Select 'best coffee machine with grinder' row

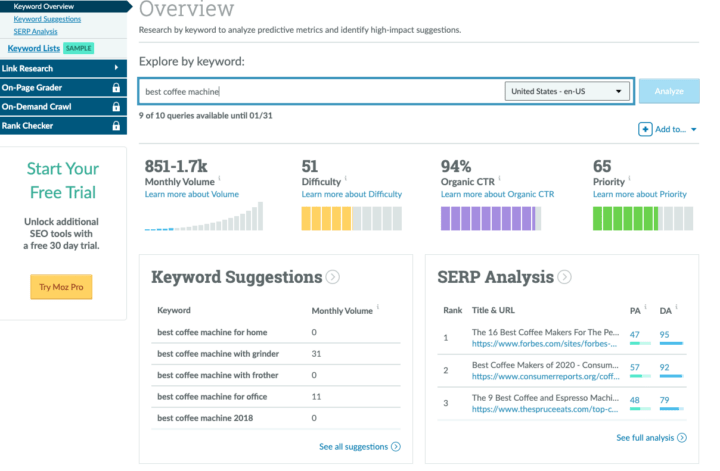tap(276, 354)
